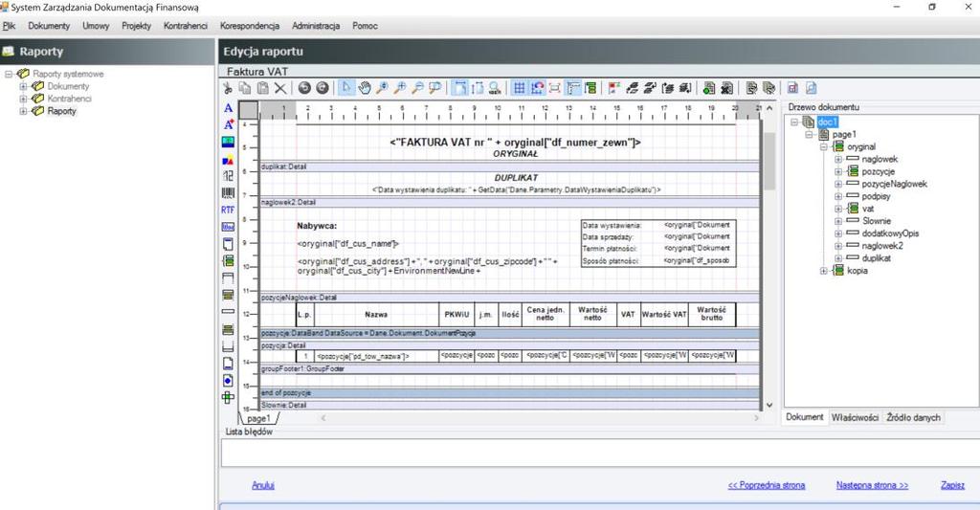Click designer horizontal scroll right arrow
The height and width of the screenshot is (510, 980).
click(x=756, y=417)
